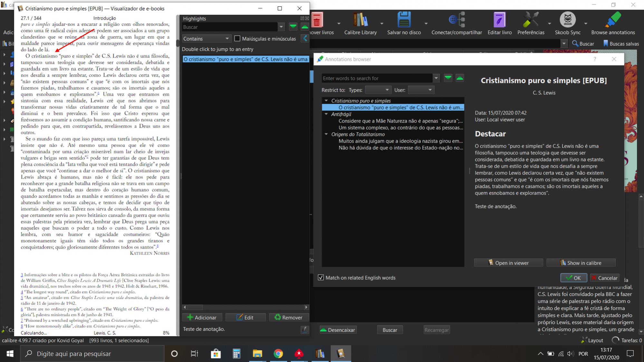Click the Skoob Sync owl icon
This screenshot has height=362, width=644.
tap(567, 20)
